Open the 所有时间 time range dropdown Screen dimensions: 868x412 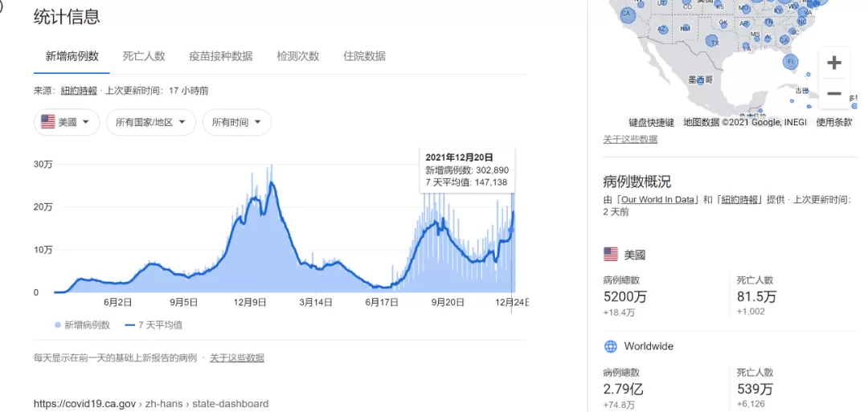237,122
